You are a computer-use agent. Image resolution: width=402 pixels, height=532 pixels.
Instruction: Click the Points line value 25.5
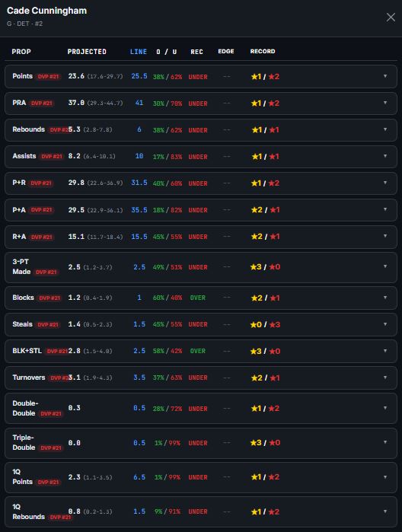pos(139,76)
